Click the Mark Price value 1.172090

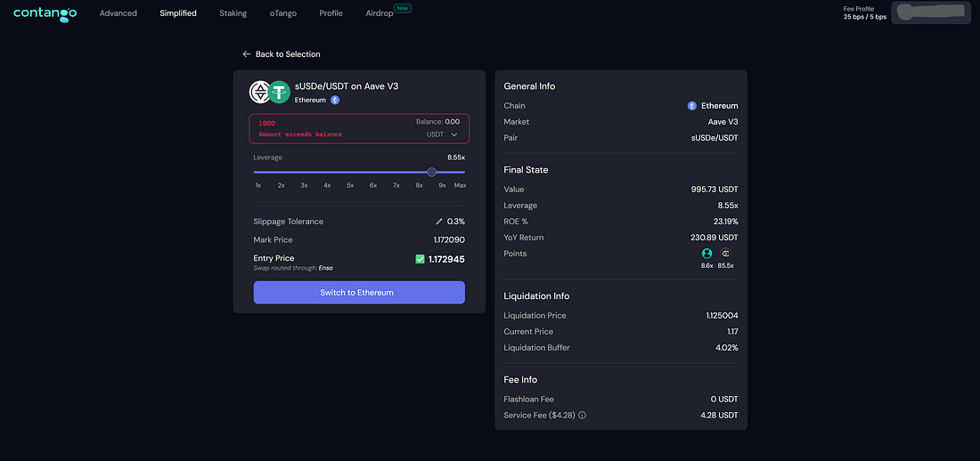click(449, 240)
